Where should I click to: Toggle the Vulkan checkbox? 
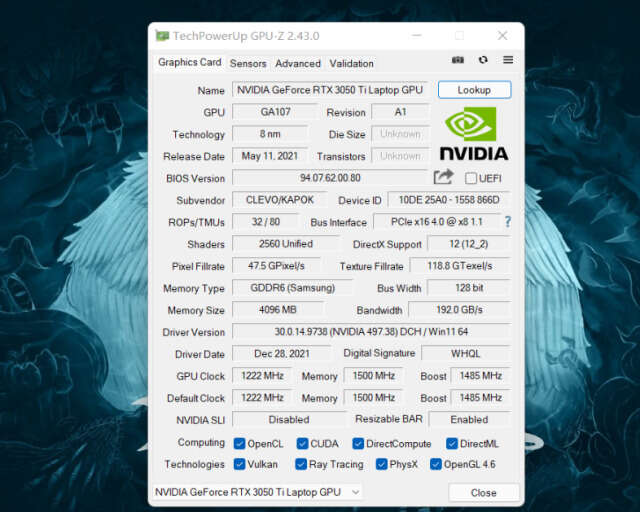[x=239, y=464]
